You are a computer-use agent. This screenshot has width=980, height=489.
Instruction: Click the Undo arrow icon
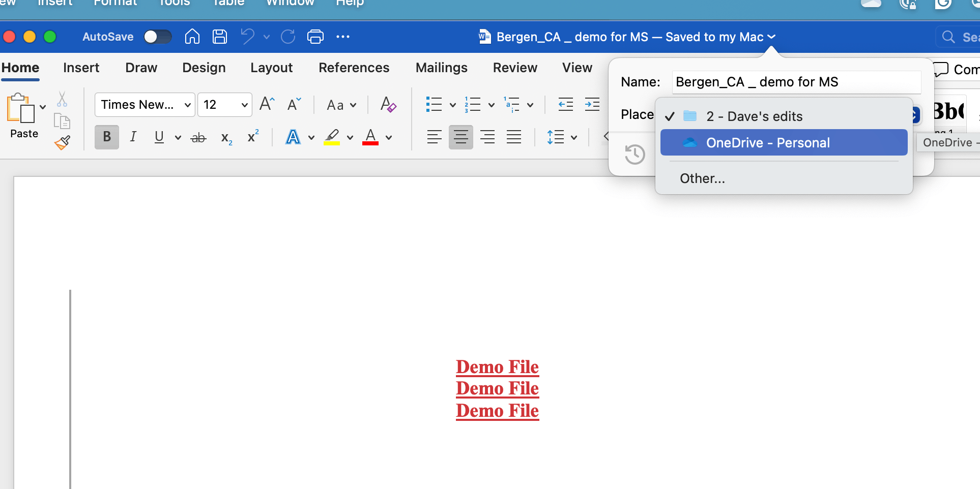[248, 37]
